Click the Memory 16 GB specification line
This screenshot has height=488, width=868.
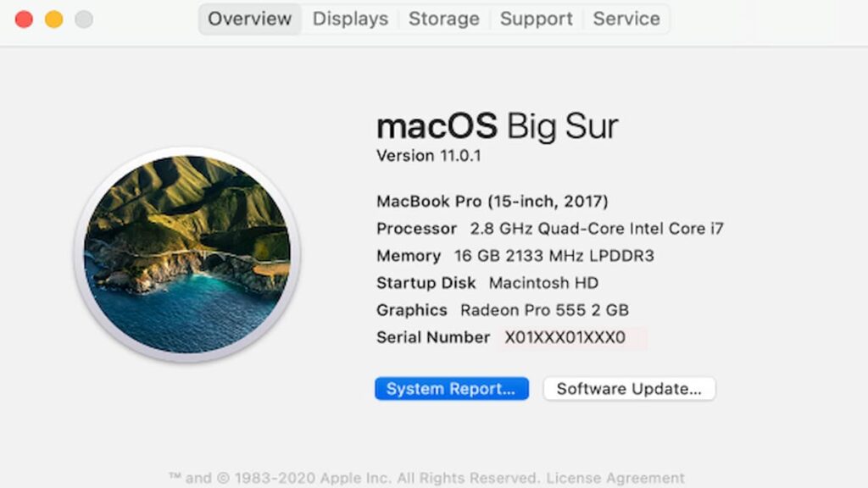click(515, 256)
